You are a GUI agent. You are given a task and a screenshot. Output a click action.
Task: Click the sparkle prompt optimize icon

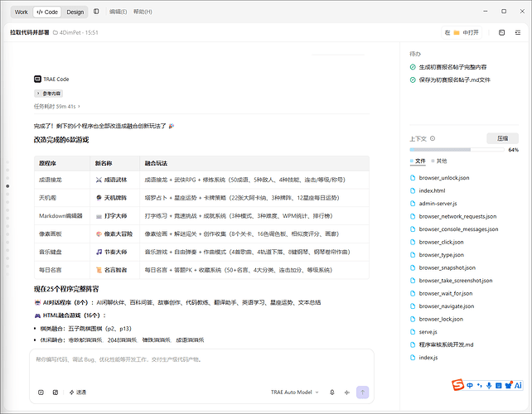[x=346, y=392]
